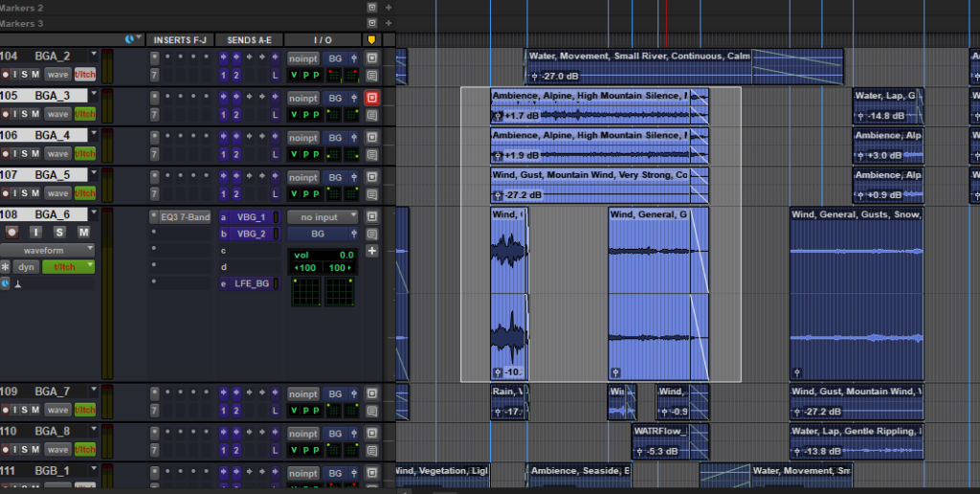This screenshot has height=494, width=980.
Task: Open BGA_2 object/track square icon
Action: pos(372,58)
